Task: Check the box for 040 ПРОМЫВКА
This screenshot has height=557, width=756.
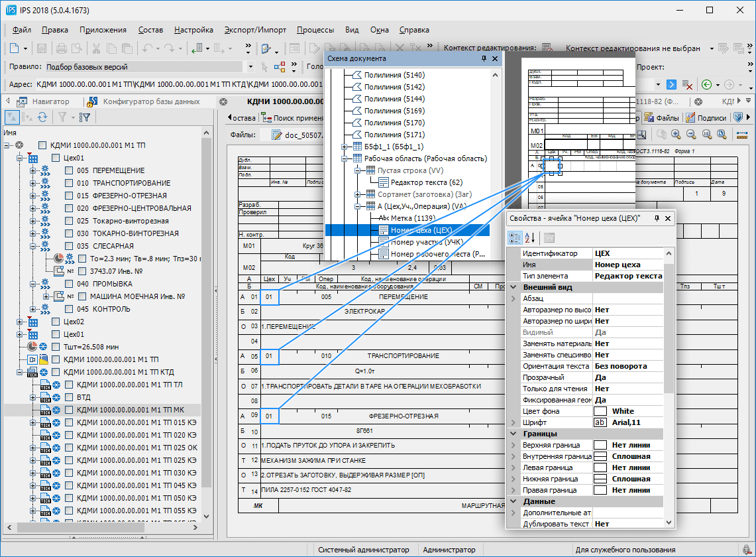Action: point(69,284)
